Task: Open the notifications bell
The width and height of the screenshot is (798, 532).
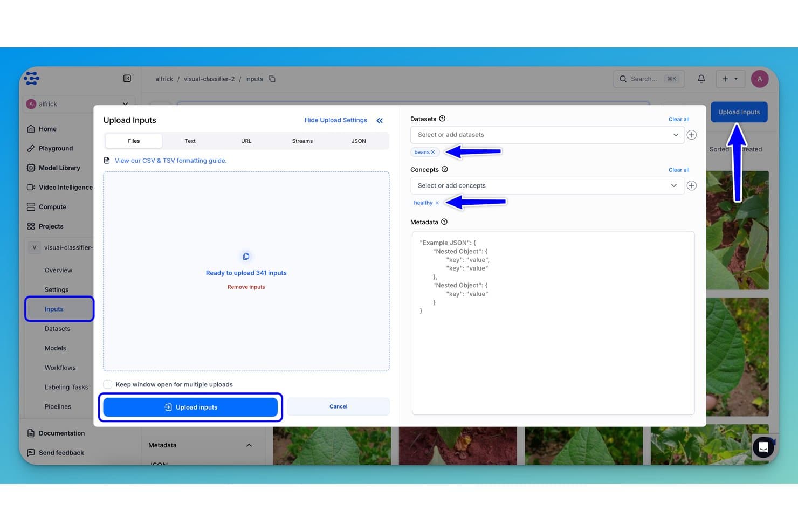Action: 701,79
